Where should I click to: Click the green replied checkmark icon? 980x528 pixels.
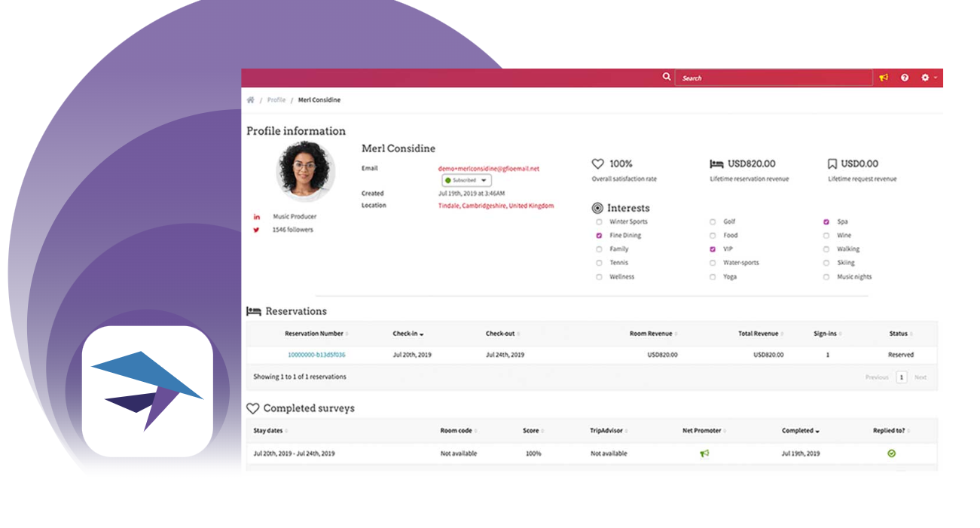[891, 453]
